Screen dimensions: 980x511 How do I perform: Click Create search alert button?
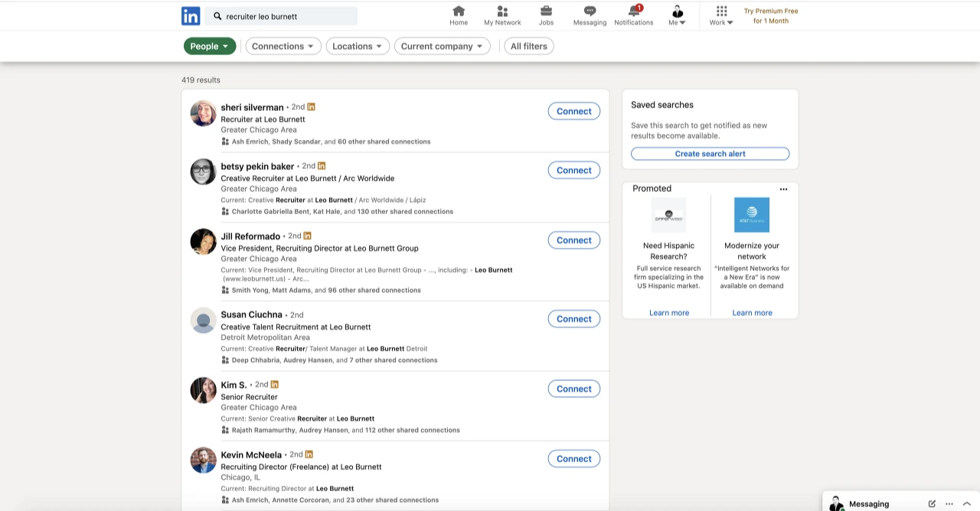pyautogui.click(x=710, y=154)
